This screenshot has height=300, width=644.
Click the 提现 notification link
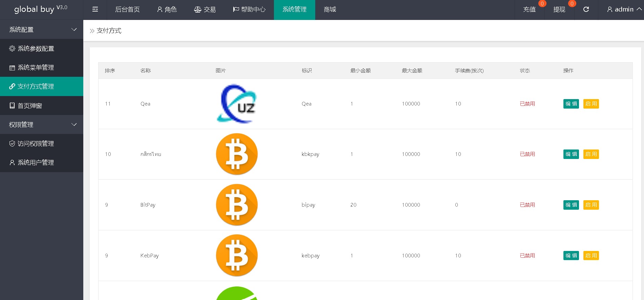click(559, 9)
